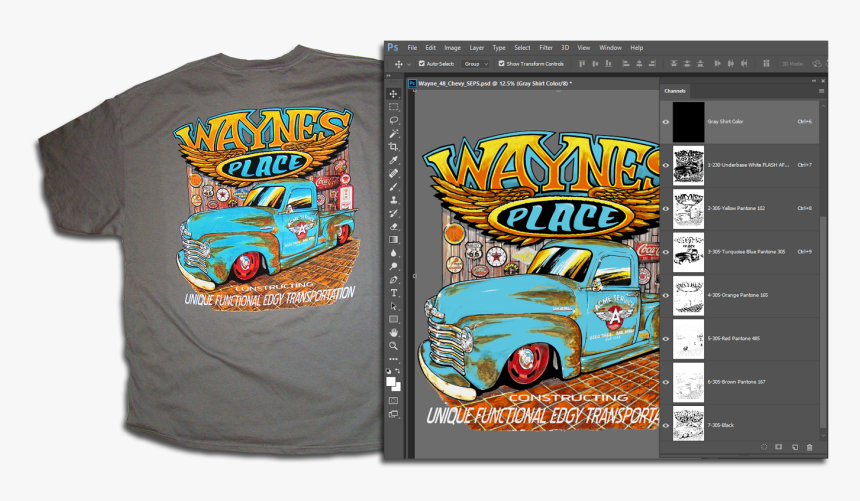Hide the Red Pantone 485 channel

[x=666, y=339]
